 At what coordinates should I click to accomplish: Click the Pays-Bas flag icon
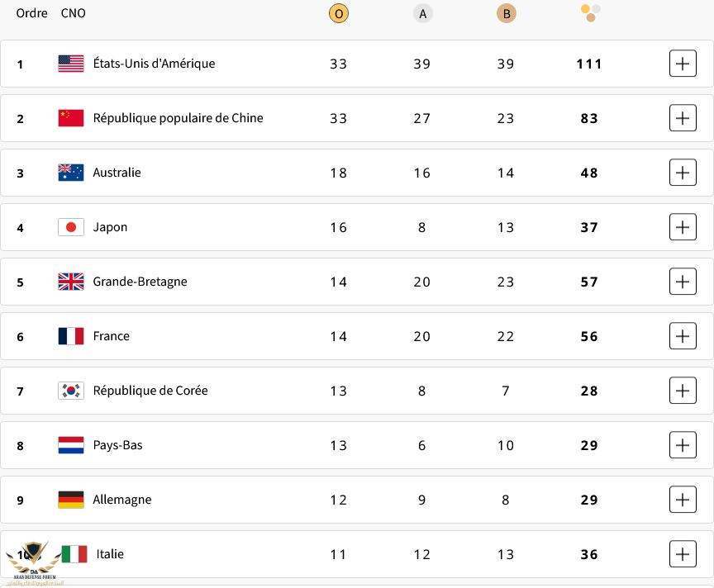tap(71, 445)
